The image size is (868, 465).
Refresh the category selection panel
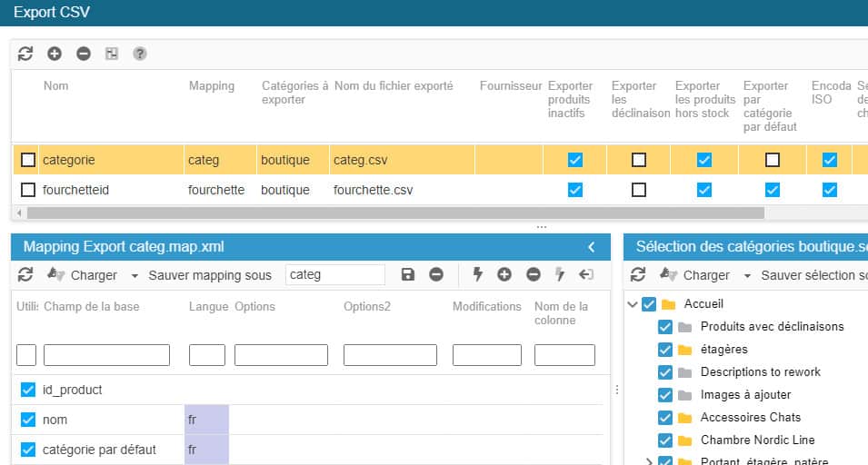pos(638,274)
